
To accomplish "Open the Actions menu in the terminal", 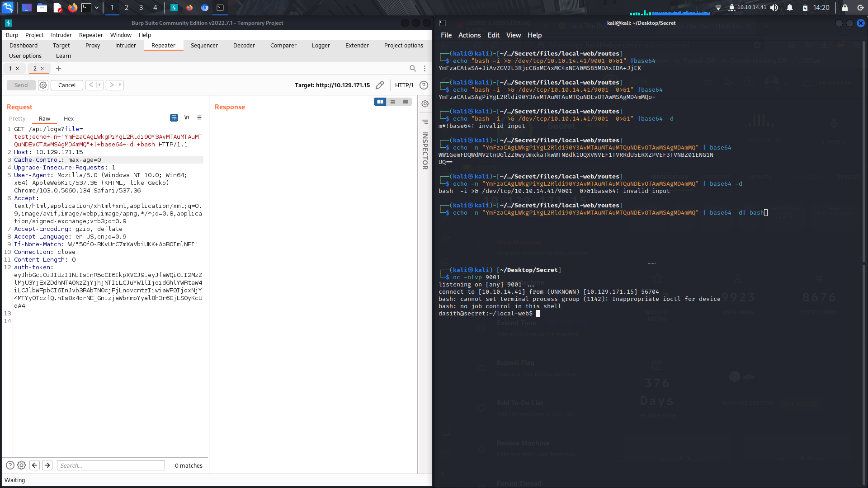I will (469, 35).
